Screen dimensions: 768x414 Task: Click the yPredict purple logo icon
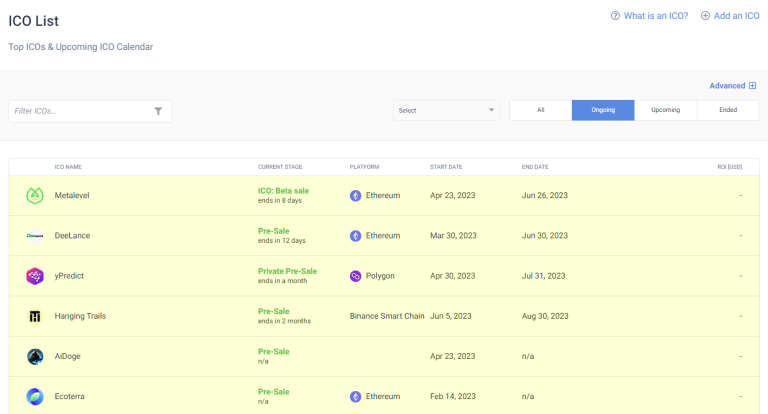[35, 276]
